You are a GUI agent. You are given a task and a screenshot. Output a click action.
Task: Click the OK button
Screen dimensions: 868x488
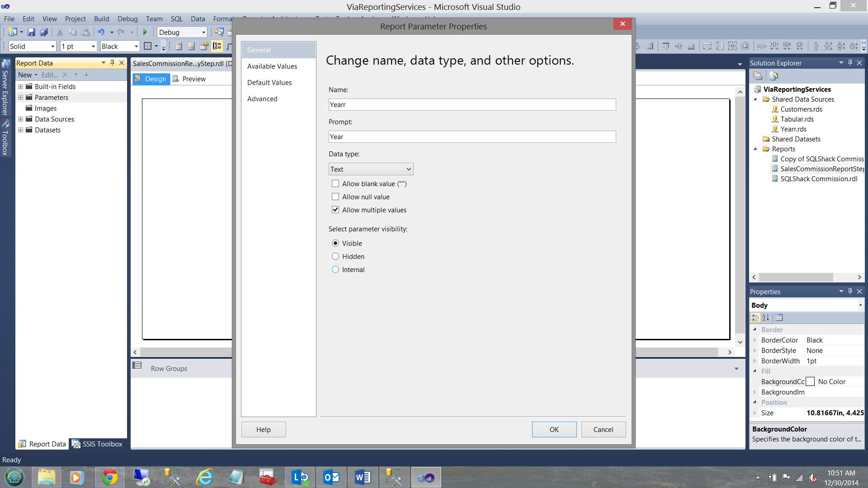coord(554,429)
